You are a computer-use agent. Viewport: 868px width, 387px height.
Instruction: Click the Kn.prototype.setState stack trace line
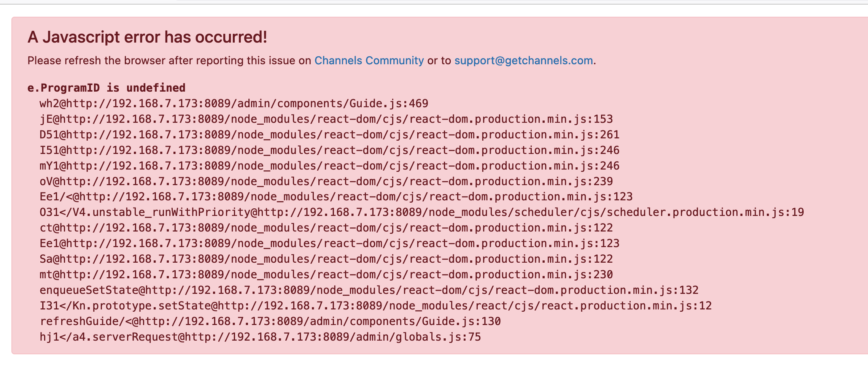(x=375, y=306)
